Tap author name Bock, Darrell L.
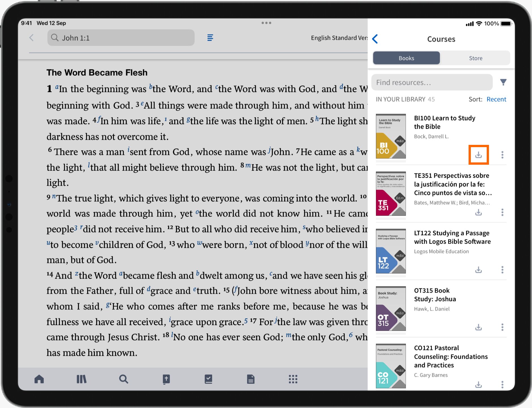This screenshot has height=408, width=532. tap(431, 136)
